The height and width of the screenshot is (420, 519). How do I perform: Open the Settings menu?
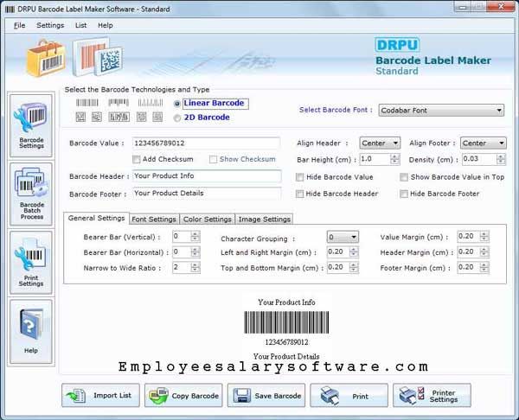coord(50,25)
